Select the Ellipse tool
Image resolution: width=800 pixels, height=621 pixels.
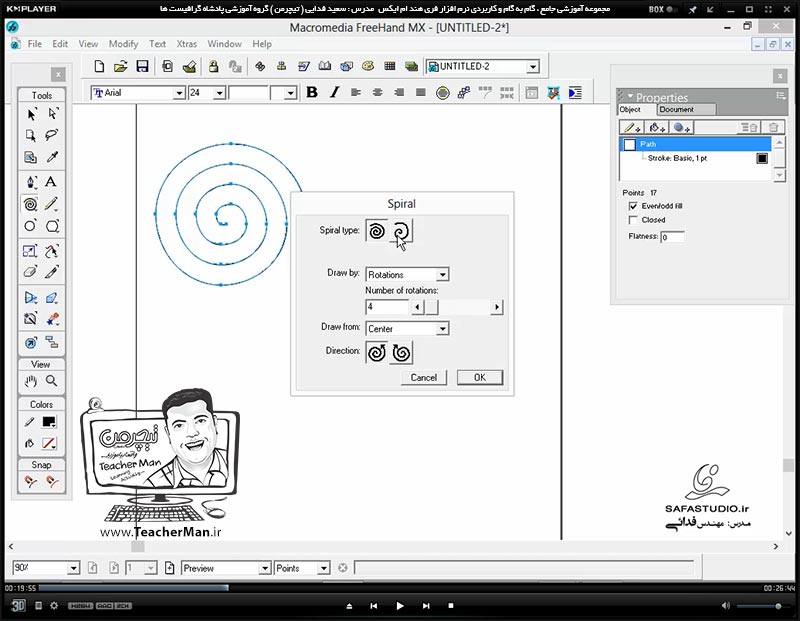[x=31, y=226]
